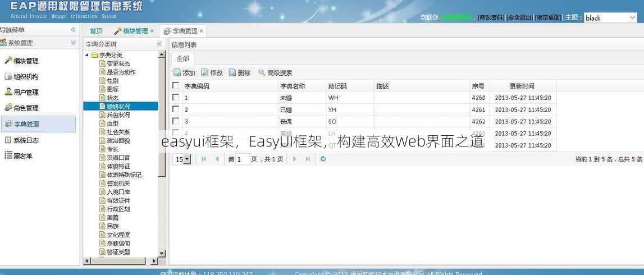Collapse the 字典分类树 panel
The width and height of the screenshot is (644, 275).
pyautogui.click(x=159, y=44)
